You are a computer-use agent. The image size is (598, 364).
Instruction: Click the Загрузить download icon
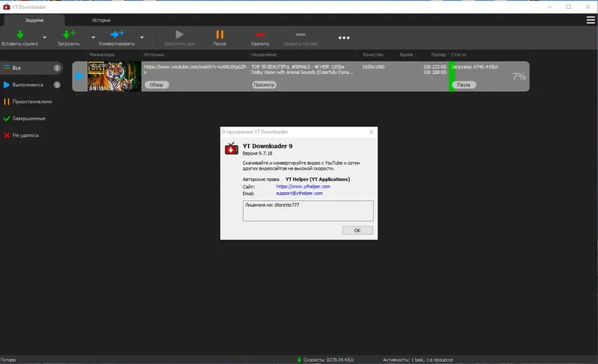(69, 34)
